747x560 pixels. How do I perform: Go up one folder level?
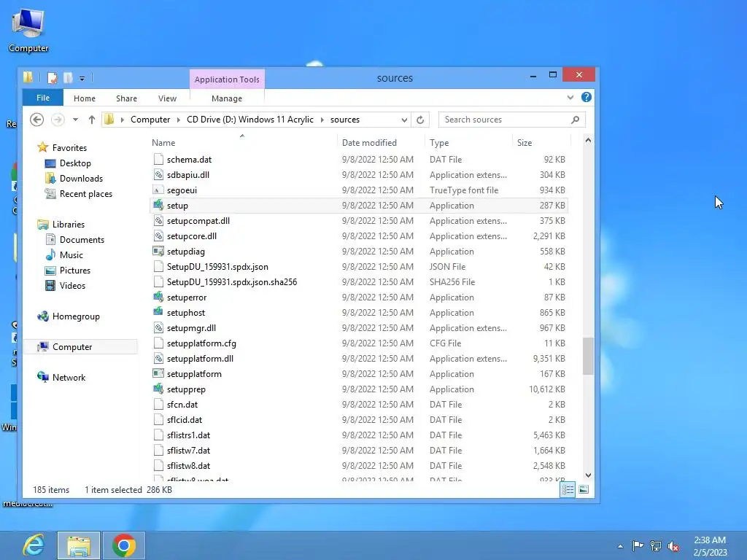pyautogui.click(x=91, y=120)
